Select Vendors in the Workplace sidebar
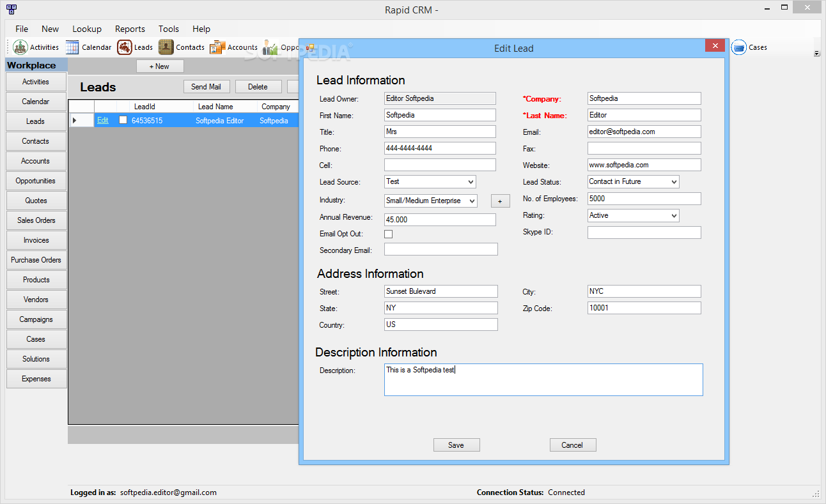This screenshot has height=504, width=826. click(36, 300)
